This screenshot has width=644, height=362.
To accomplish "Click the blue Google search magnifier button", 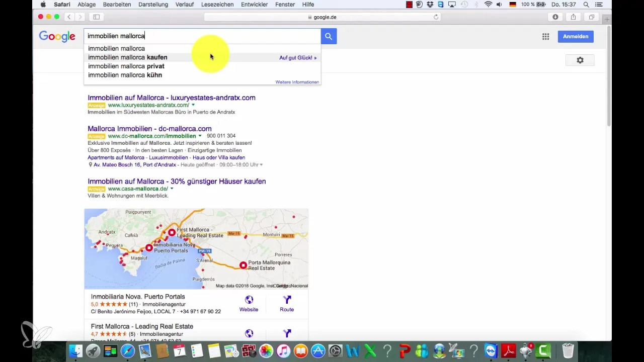I will click(329, 36).
